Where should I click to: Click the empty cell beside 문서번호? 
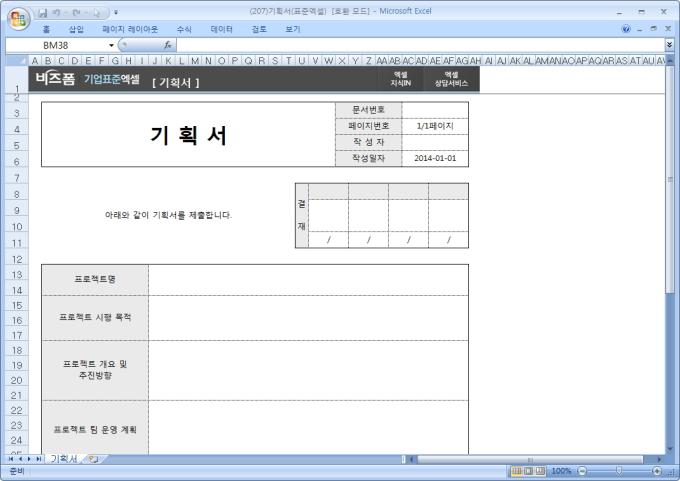tap(435, 110)
